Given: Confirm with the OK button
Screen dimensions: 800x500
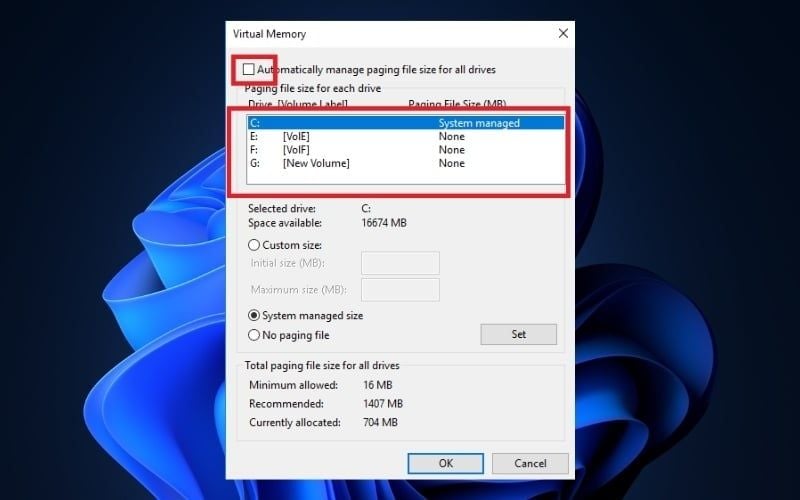Looking at the screenshot, I should (x=445, y=463).
